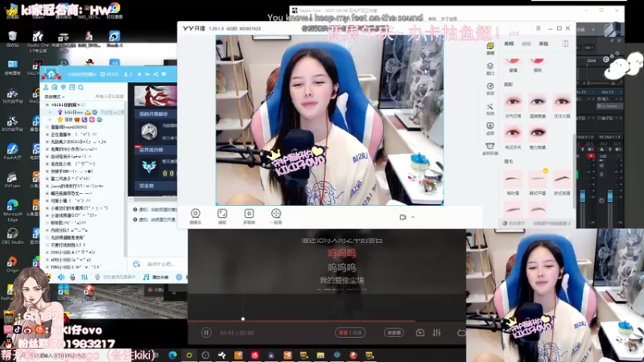Viewport: 644px width, 362px height.
Task: Click the star favorite icon in YY header
Action: 139,74
